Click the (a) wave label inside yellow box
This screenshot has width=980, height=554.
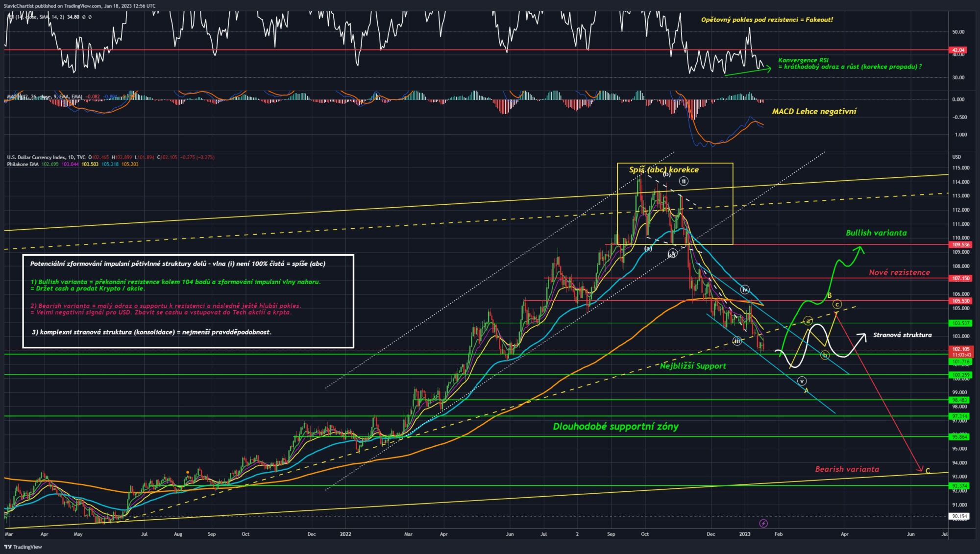[648, 248]
